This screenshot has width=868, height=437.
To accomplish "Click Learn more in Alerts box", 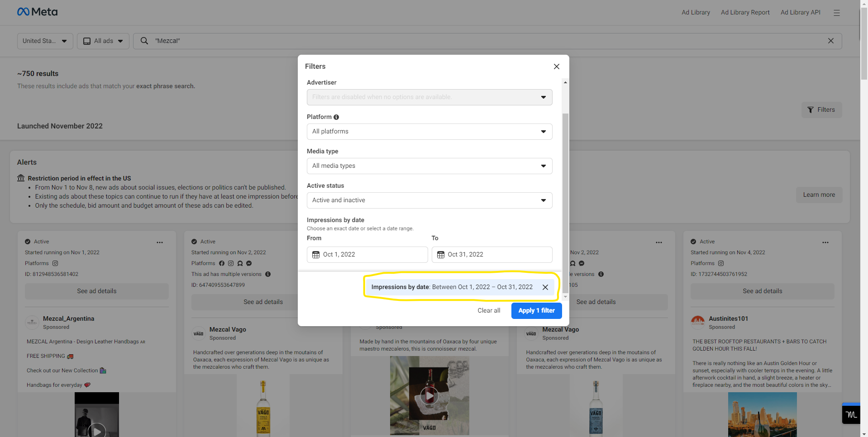I will (x=819, y=195).
